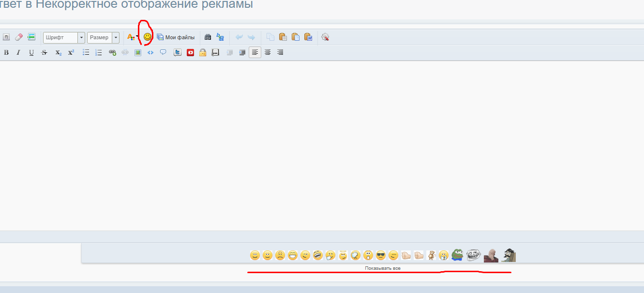Insert the sunglasses cool emoticon
This screenshot has width=644, height=293.
pyautogui.click(x=381, y=255)
